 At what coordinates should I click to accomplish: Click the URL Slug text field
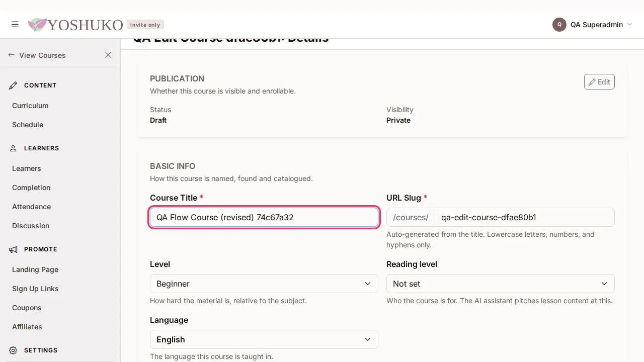(x=525, y=217)
